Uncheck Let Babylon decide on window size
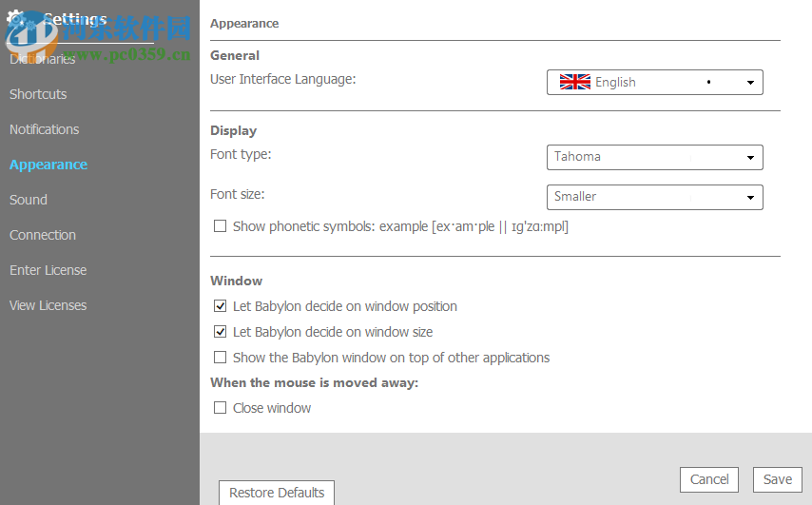812x505 pixels. click(221, 332)
